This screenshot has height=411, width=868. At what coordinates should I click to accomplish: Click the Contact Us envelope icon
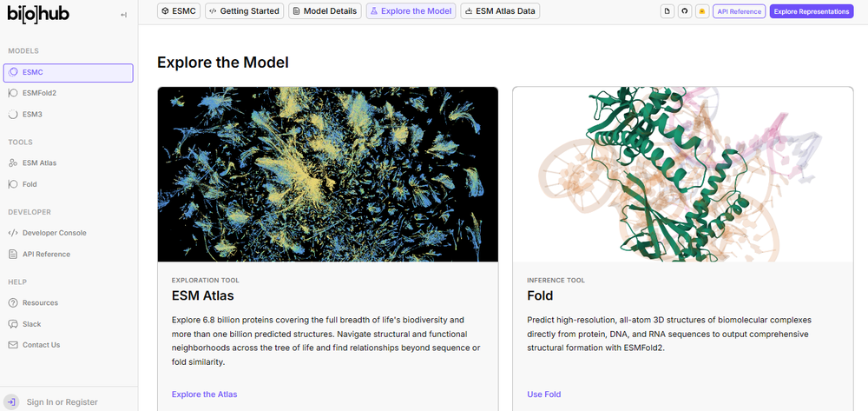[x=13, y=345]
